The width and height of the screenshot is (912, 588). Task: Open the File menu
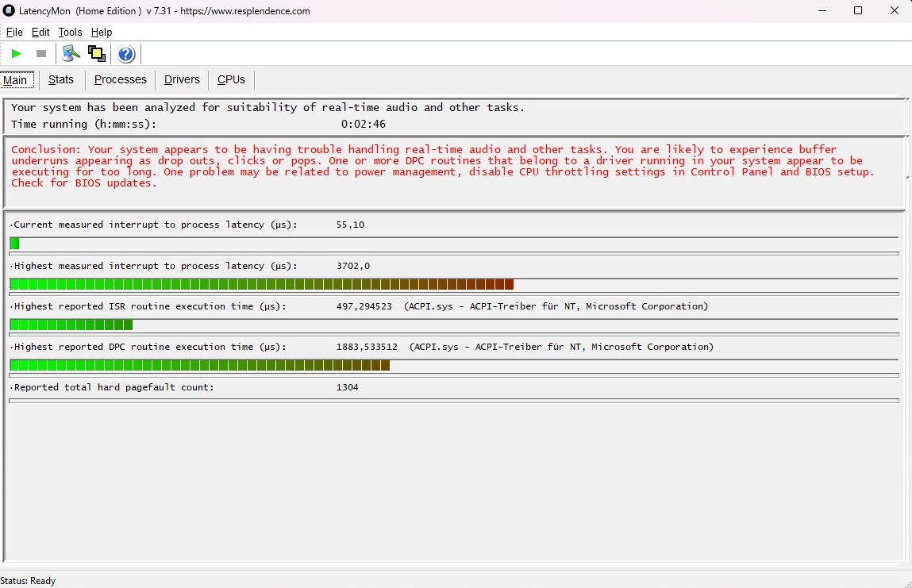click(x=14, y=33)
